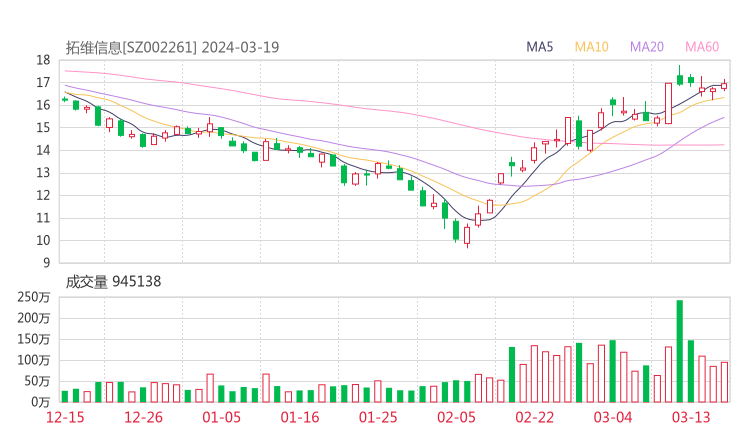Image resolution: width=740 pixels, height=440 pixels.
Task: Click the green candlestick with wick near 18
Action: click(680, 78)
